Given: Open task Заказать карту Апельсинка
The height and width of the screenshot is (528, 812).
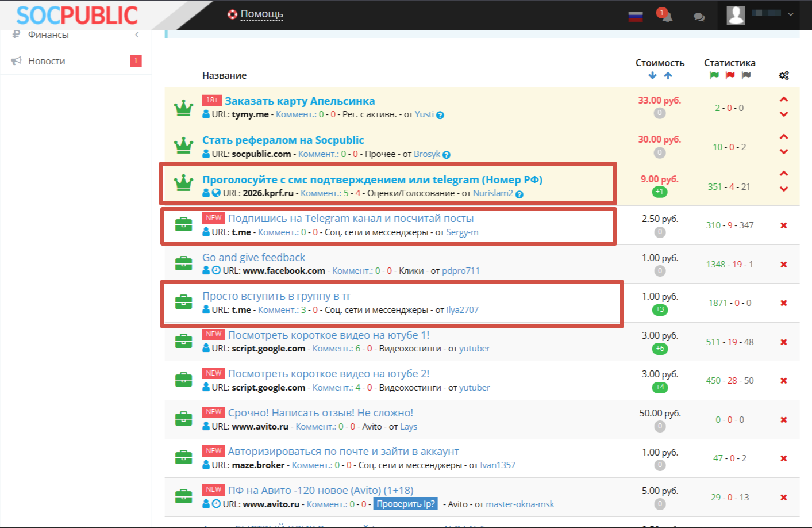Looking at the screenshot, I should tap(299, 101).
